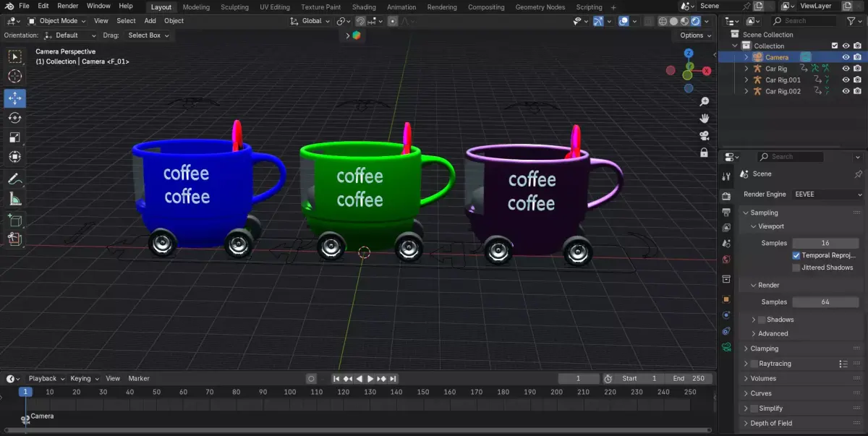Open the Render Engine EEVEE dropdown

pos(828,195)
